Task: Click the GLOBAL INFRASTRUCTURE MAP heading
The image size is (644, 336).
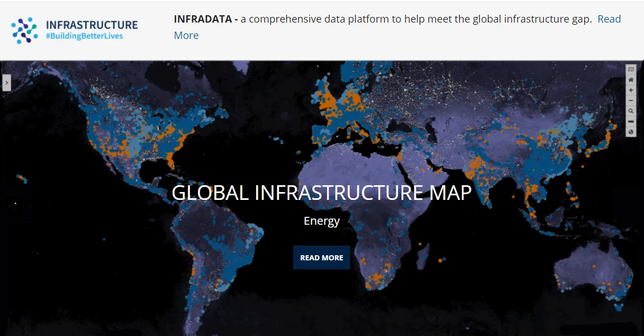Action: tap(321, 193)
